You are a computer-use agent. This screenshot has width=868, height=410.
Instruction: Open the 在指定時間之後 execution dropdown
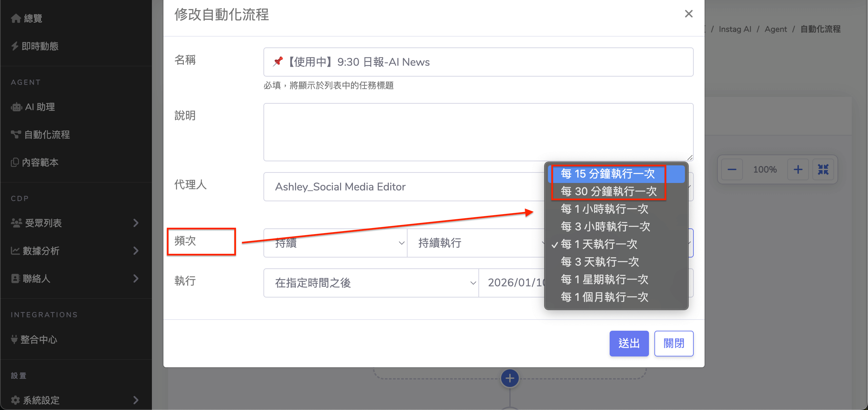[371, 283]
